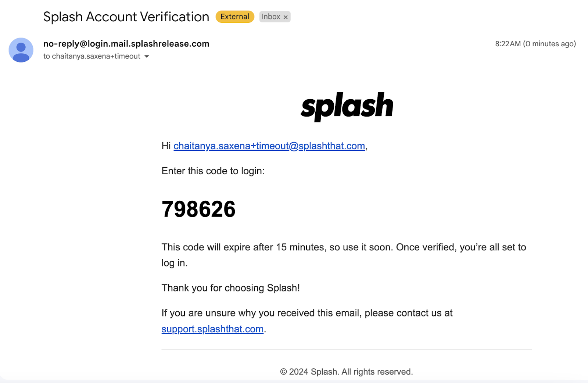Click the sender's profile avatar icon
Viewport: 588px width, 383px height.
[x=21, y=50]
